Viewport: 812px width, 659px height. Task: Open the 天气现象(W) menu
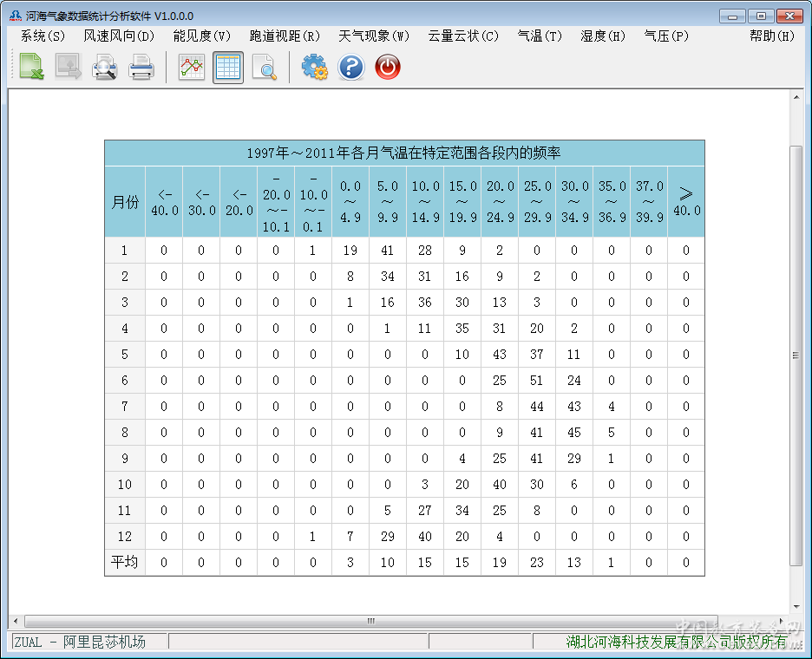(374, 36)
